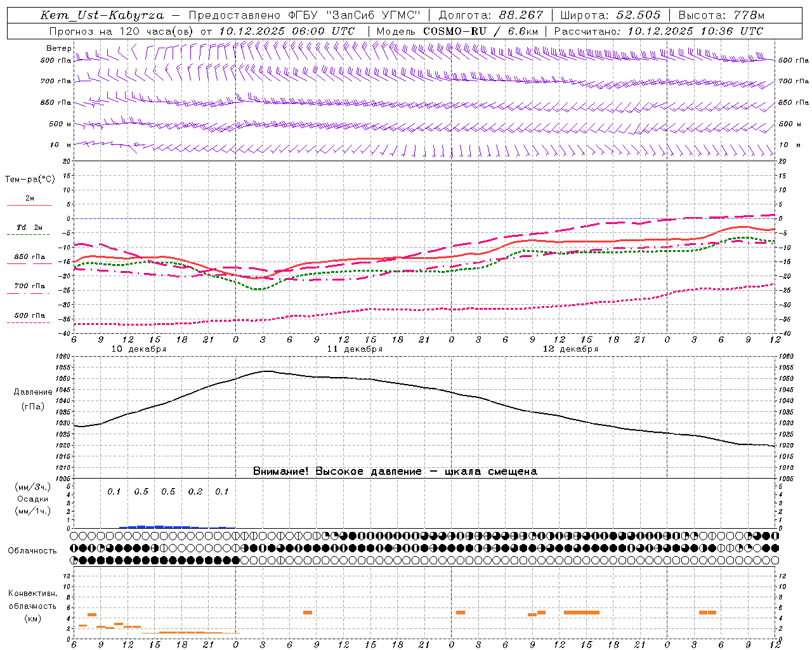Click the pressure curve peak near 1053 гПа
Screen dimensions: 812x650
pyautogui.click(x=266, y=371)
